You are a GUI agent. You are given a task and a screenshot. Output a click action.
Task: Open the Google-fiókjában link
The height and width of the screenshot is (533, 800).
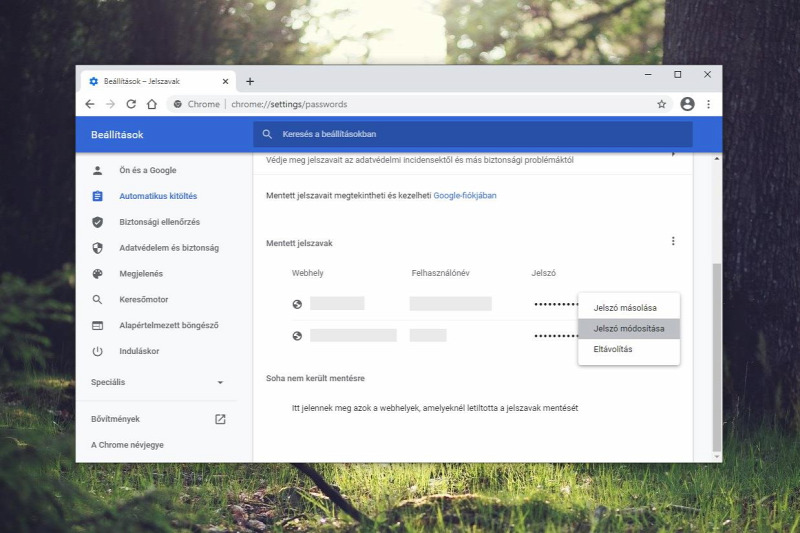[465, 195]
